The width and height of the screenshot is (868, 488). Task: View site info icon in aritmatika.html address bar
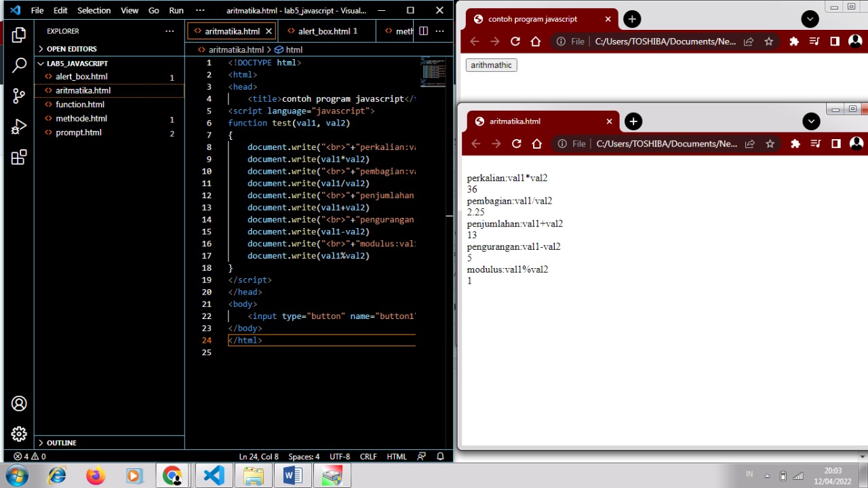(x=561, y=144)
